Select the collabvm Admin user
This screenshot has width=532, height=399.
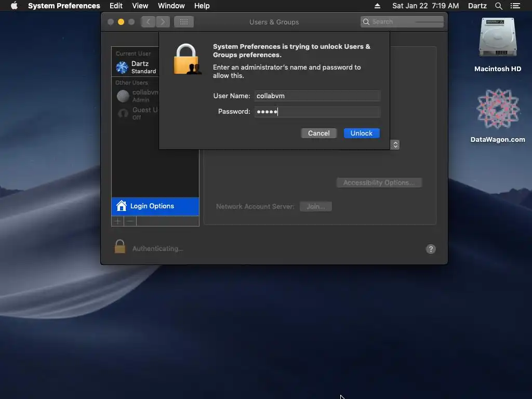point(136,96)
